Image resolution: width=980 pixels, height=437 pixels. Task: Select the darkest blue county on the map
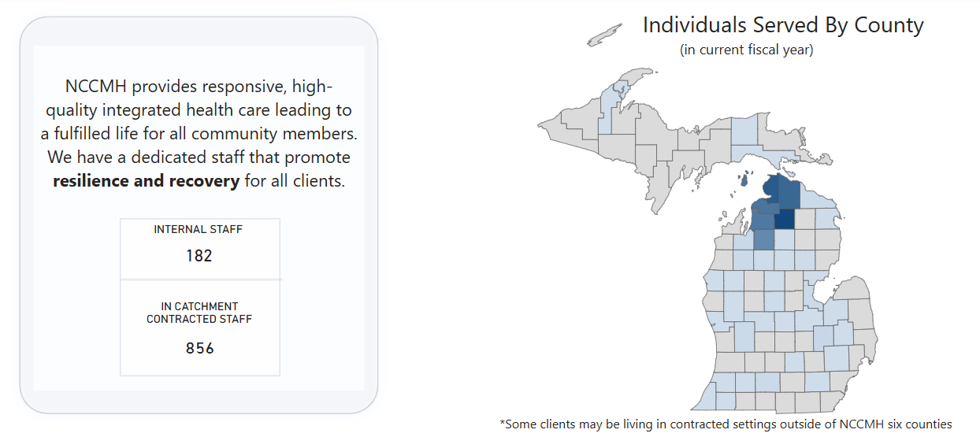point(785,218)
